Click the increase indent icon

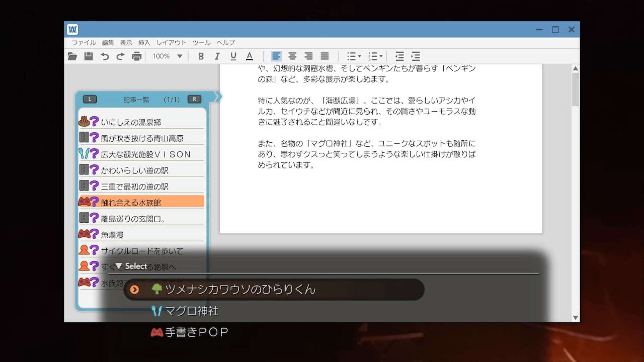click(416, 56)
